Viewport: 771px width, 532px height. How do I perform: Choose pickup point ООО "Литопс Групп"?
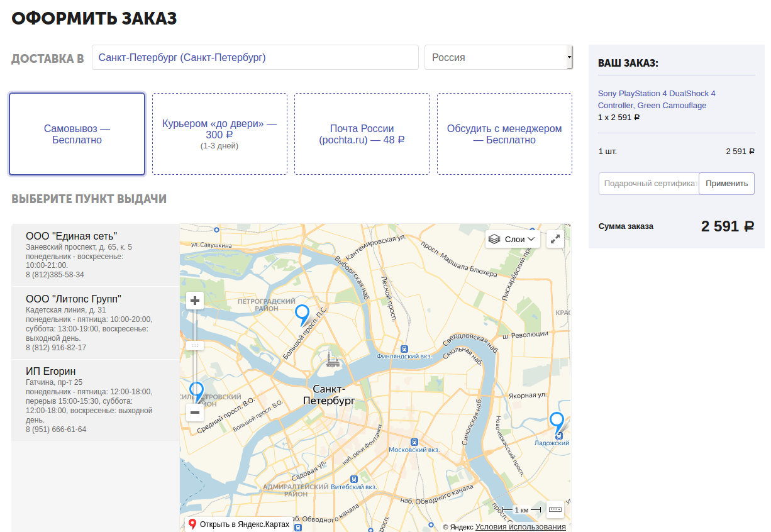(x=96, y=323)
